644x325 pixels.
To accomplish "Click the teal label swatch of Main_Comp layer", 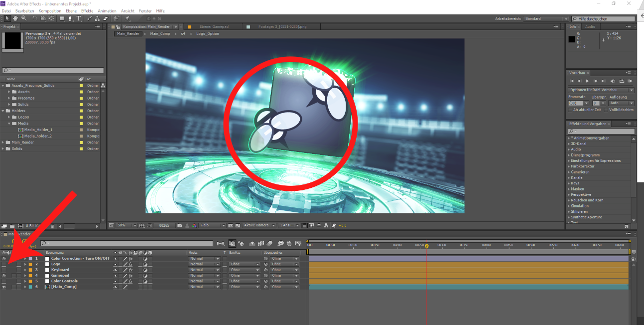I will 30,287.
